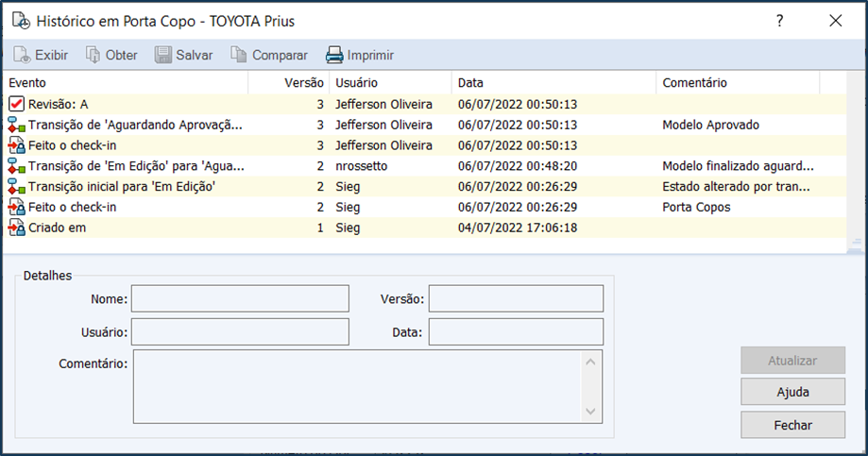This screenshot has height=456, width=868.
Task: Click the Comentário box scroll down arrow
Action: pyautogui.click(x=590, y=411)
